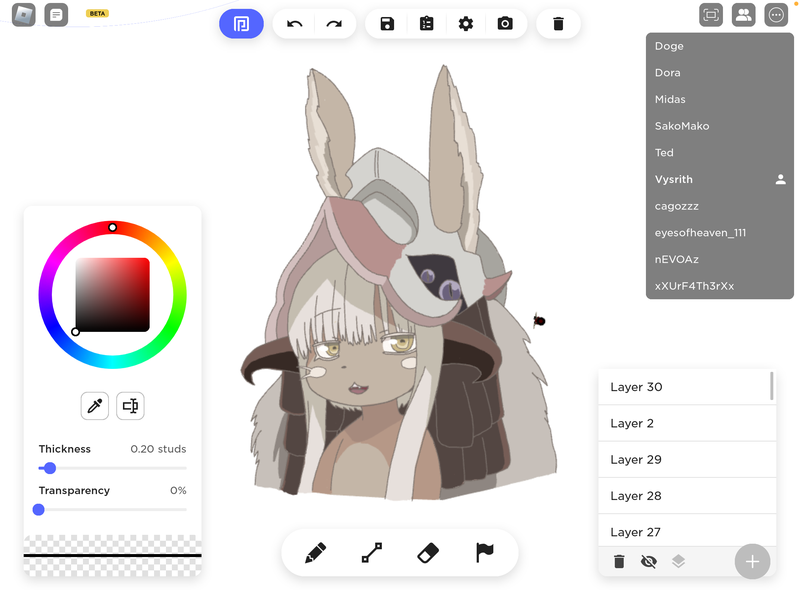Toggle the blue canvas mode button
The image size is (800, 600).
pos(241,24)
